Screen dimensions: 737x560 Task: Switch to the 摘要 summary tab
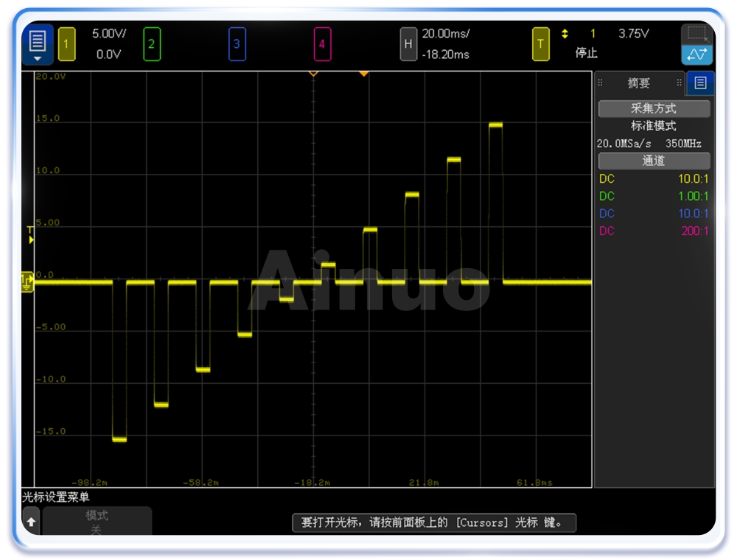[x=639, y=83]
